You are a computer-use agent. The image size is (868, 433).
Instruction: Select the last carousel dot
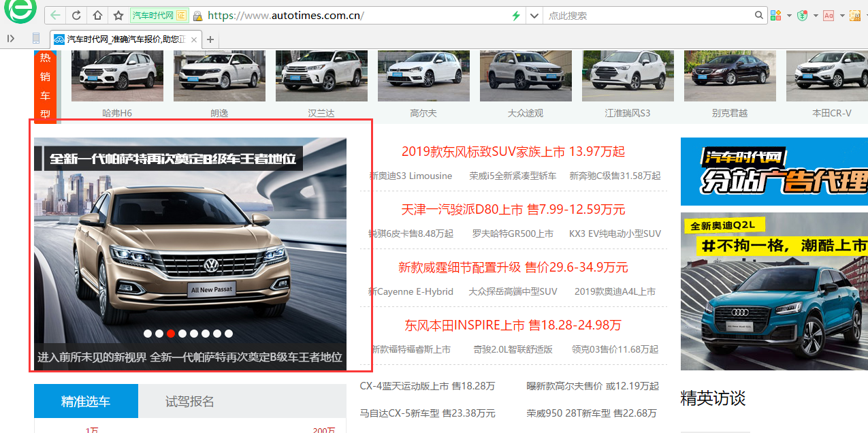[229, 334]
